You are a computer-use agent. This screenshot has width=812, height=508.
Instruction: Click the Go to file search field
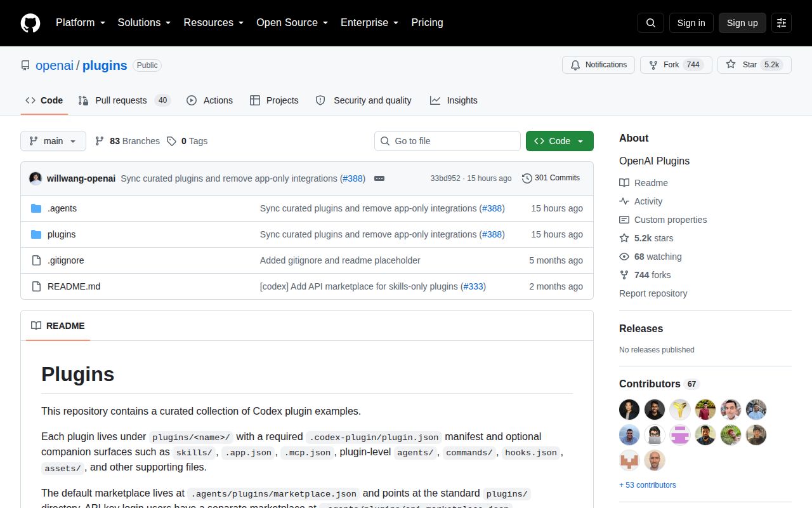[x=447, y=141]
